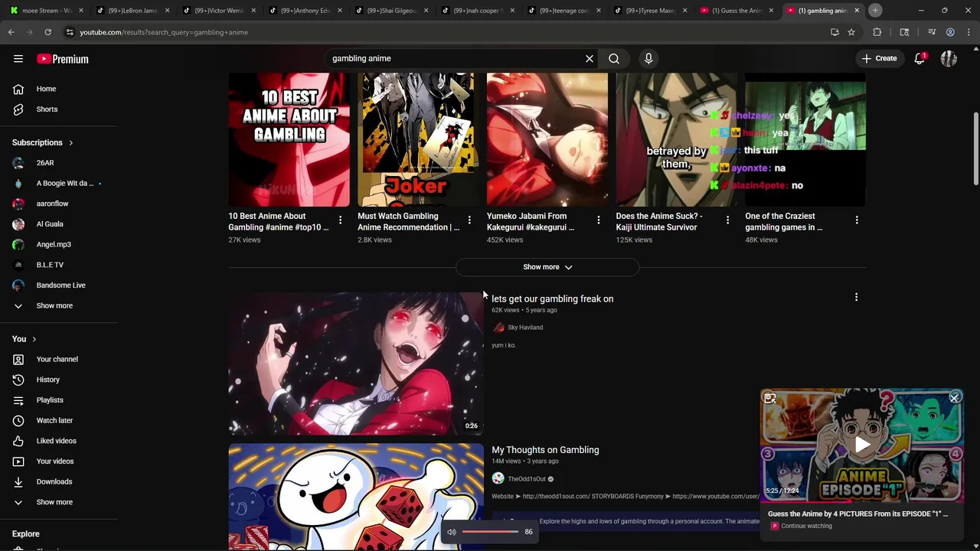980x551 pixels.
Task: Play the miniplayer video
Action: [862, 445]
